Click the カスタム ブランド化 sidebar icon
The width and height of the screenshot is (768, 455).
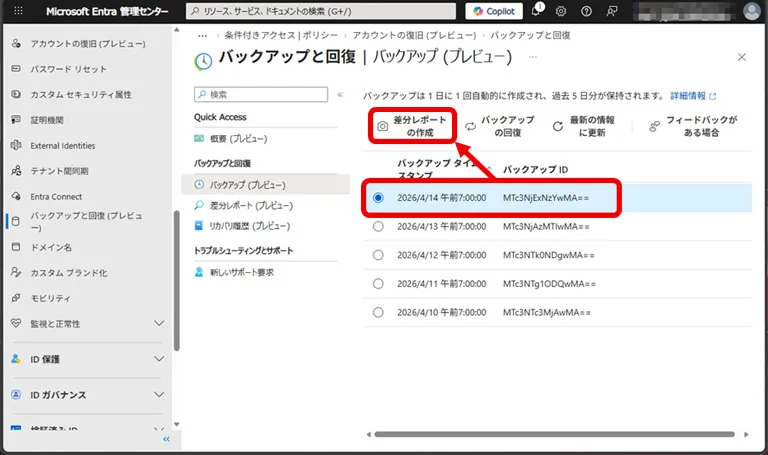pyautogui.click(x=16, y=272)
